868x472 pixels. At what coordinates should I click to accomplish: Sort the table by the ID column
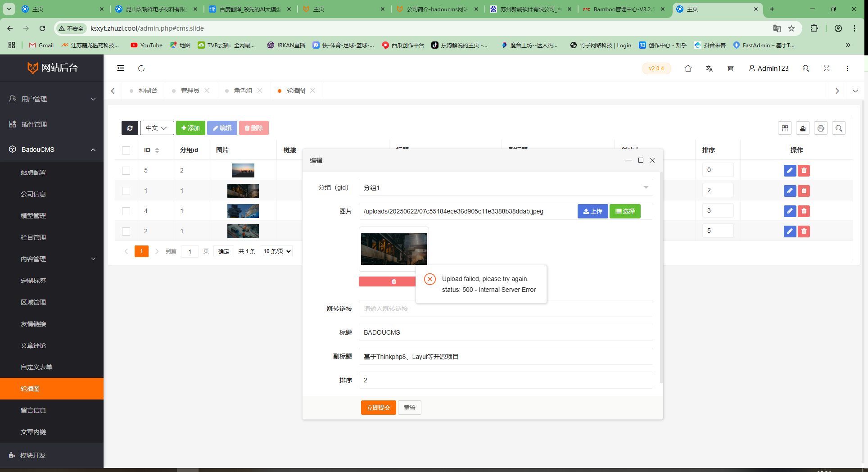(156, 150)
